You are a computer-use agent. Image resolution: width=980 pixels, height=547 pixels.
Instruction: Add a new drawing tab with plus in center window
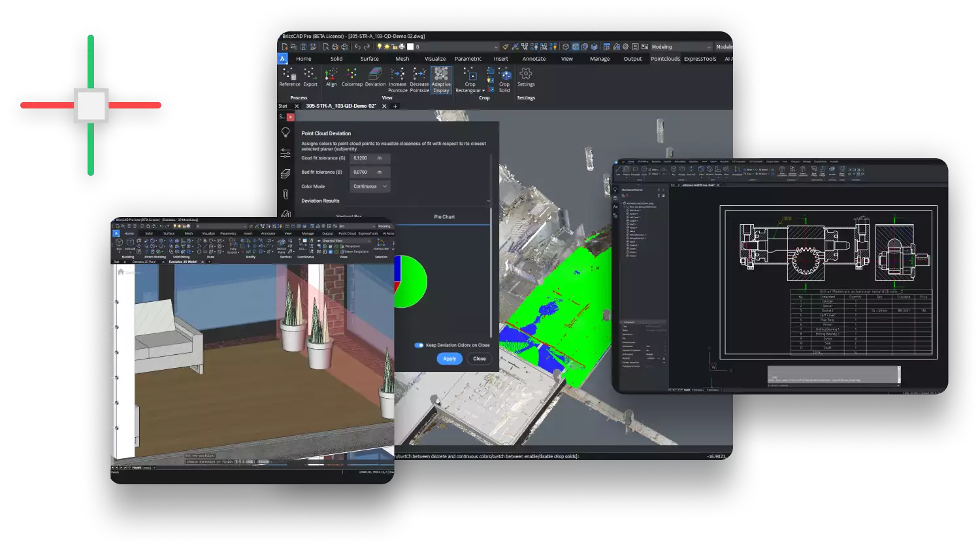pos(395,106)
